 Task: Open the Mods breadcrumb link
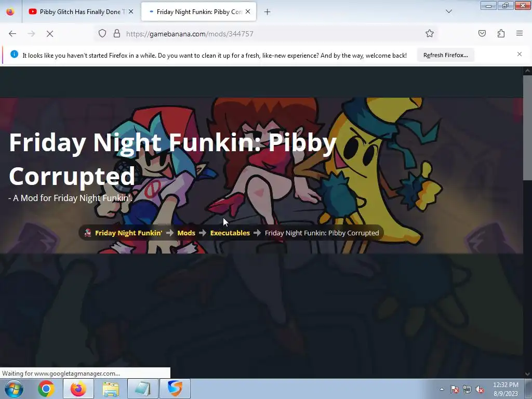coord(187,233)
